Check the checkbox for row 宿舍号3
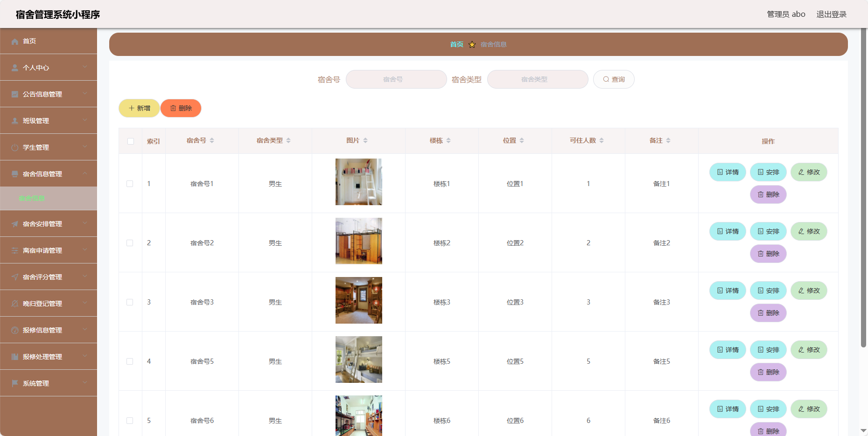 (x=130, y=302)
